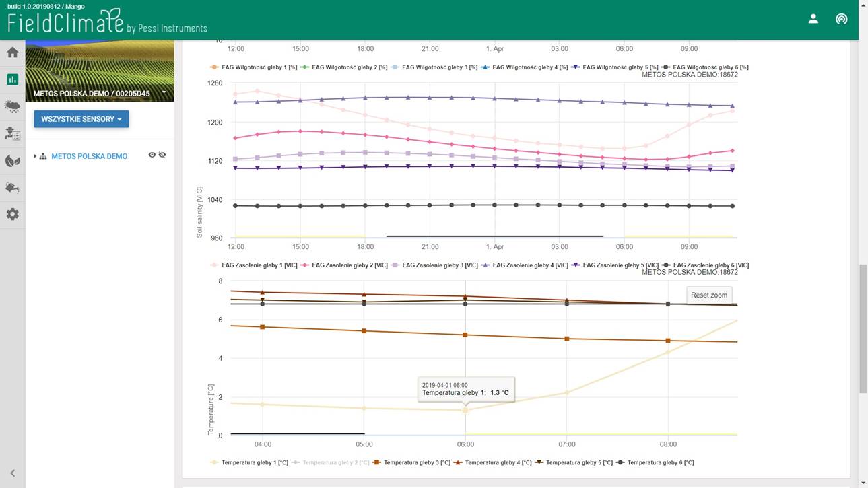Toggle legend EAG Zasolenie gleby 2 [VIC]
Screen dimensions: 868x488
(343, 265)
